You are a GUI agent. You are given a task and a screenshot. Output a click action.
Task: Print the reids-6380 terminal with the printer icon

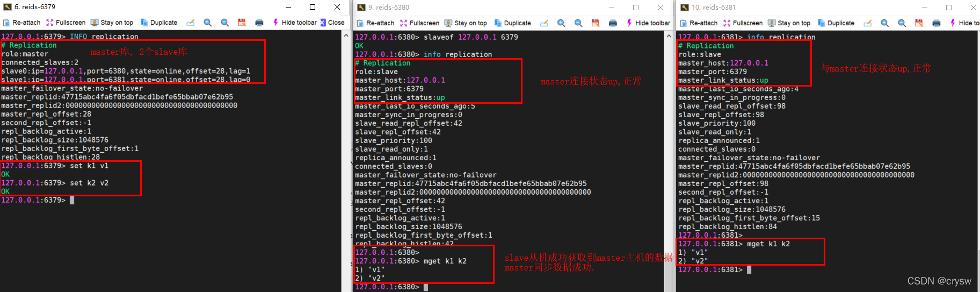coord(613,23)
